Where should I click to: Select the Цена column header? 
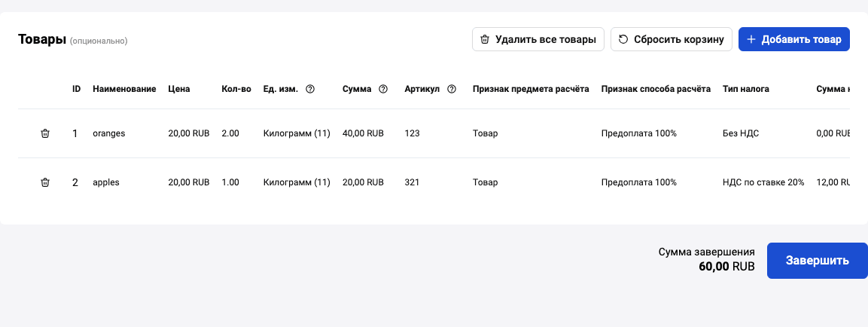pos(179,89)
